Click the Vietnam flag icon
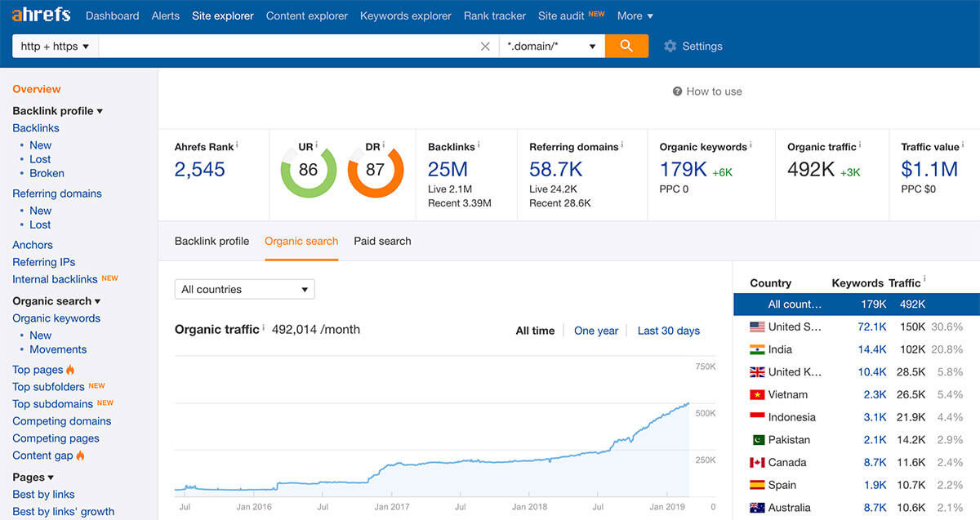Screen dimensions: 980x520 coord(755,394)
